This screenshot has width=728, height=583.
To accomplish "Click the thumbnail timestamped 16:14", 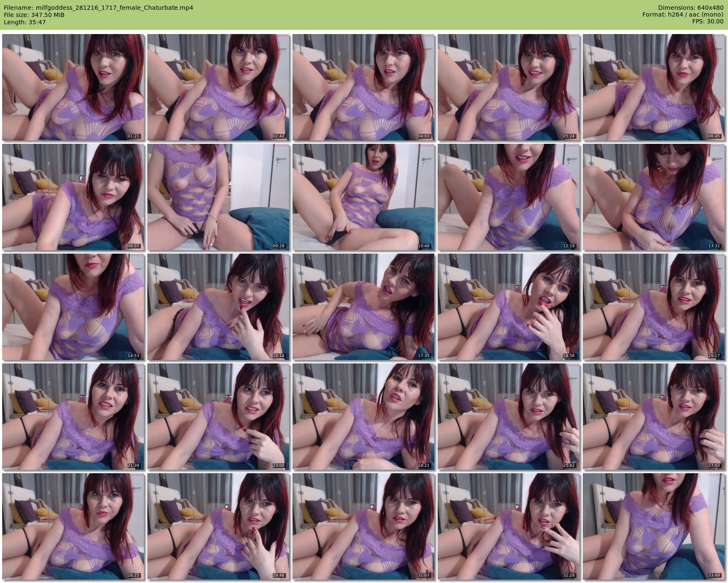I will [218, 307].
